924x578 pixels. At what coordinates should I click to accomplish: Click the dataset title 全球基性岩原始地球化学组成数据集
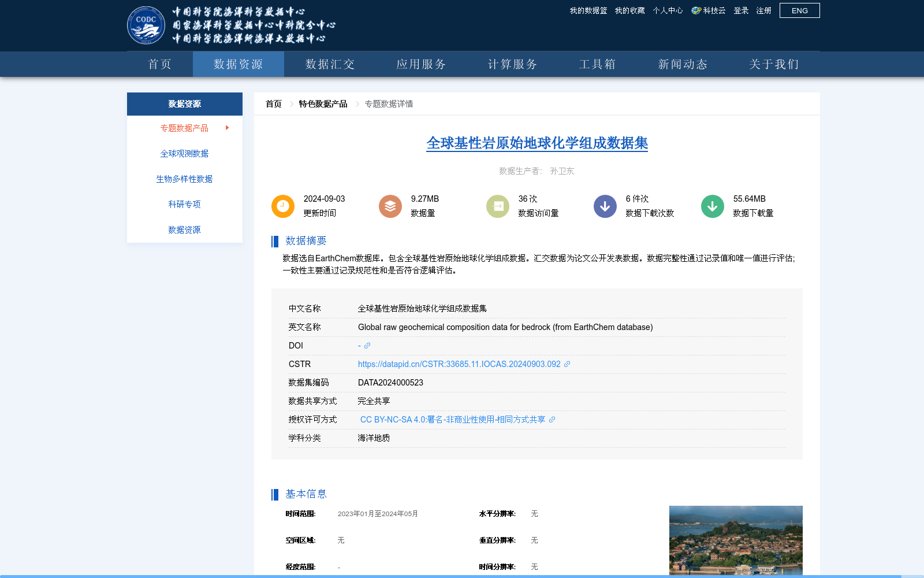point(537,143)
